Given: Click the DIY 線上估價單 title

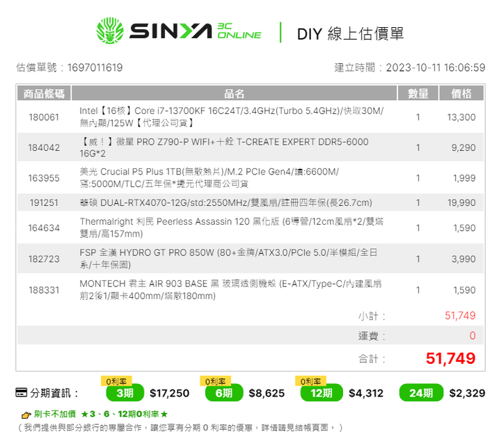Looking at the screenshot, I should (350, 34).
